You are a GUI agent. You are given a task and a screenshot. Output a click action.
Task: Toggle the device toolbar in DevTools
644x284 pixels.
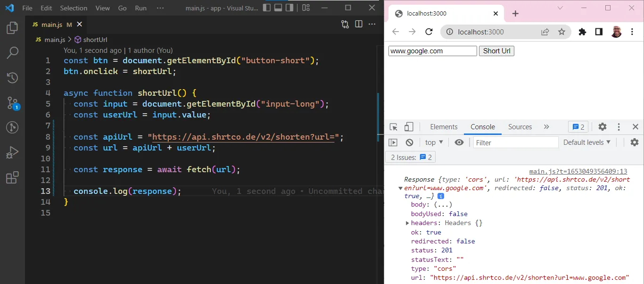(x=409, y=127)
